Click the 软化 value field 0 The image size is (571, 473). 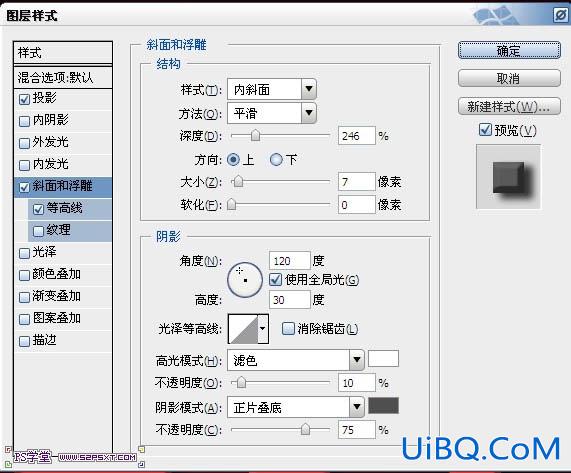pyautogui.click(x=357, y=205)
